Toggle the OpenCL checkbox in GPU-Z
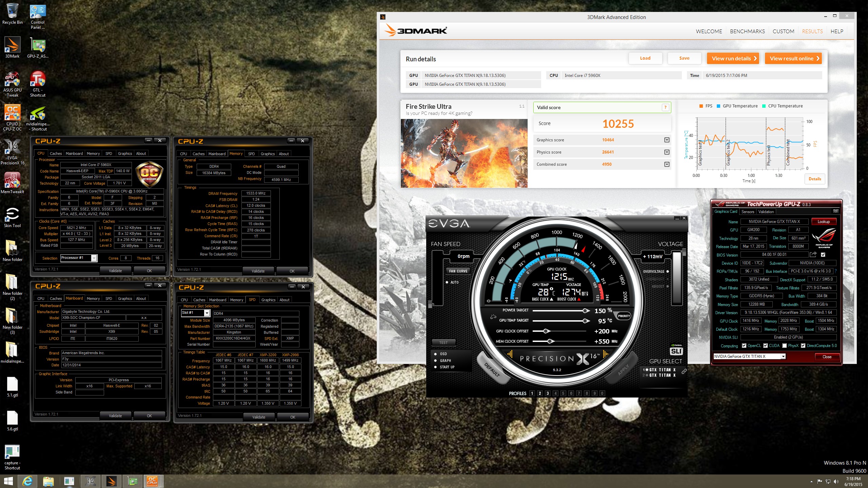The image size is (868, 488). pyautogui.click(x=744, y=346)
